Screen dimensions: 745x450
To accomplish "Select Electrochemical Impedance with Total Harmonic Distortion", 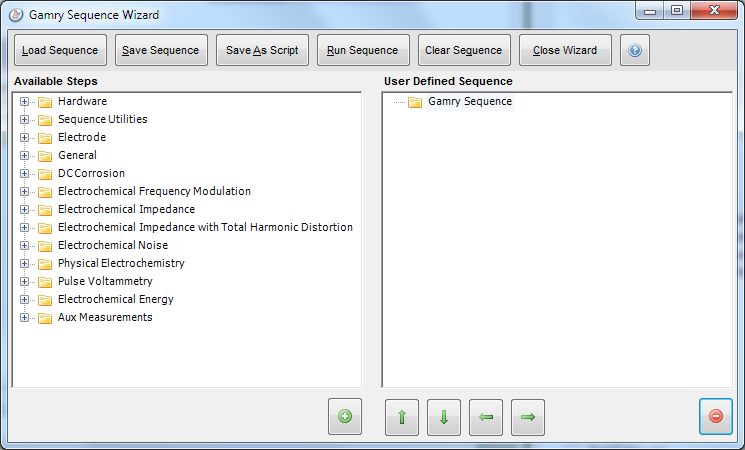I will coord(205,228).
